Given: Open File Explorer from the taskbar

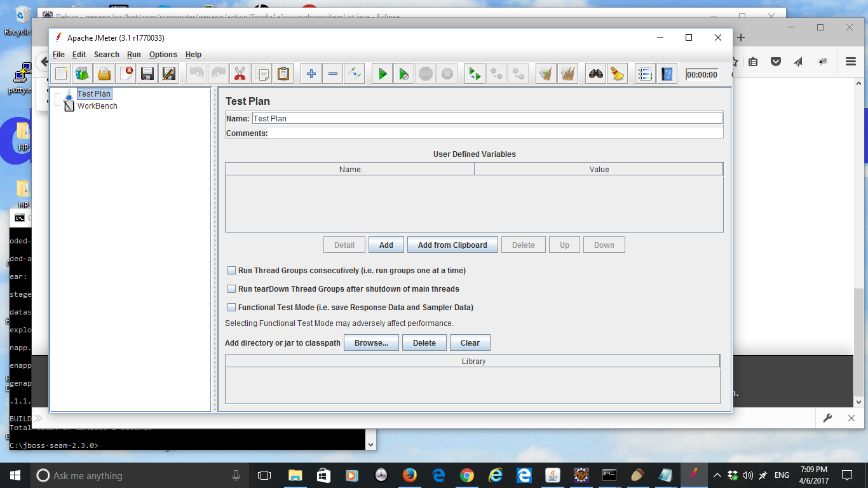Looking at the screenshot, I should [295, 475].
